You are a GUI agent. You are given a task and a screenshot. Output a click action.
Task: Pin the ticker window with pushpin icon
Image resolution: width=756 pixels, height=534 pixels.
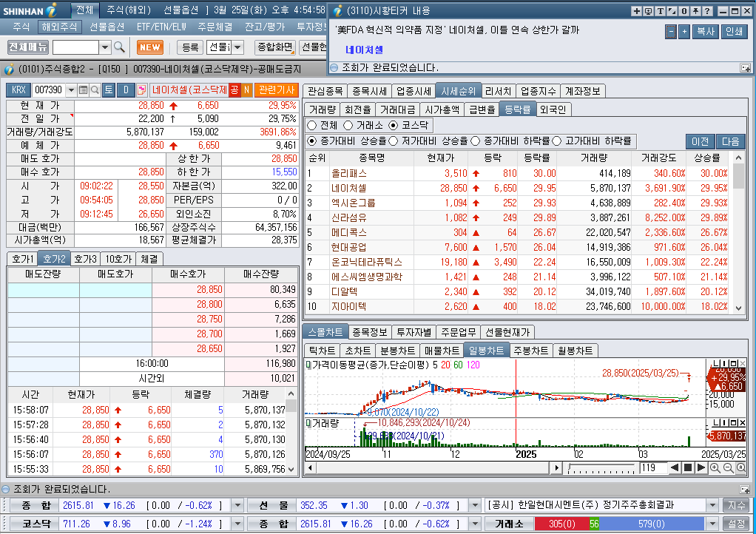click(695, 11)
